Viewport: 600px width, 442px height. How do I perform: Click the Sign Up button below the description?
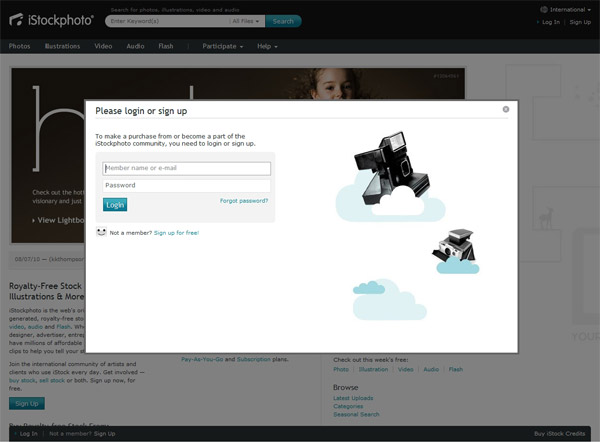coord(27,403)
